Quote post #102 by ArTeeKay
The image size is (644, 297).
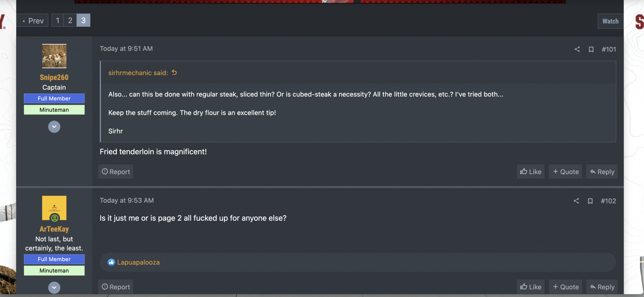565,287
